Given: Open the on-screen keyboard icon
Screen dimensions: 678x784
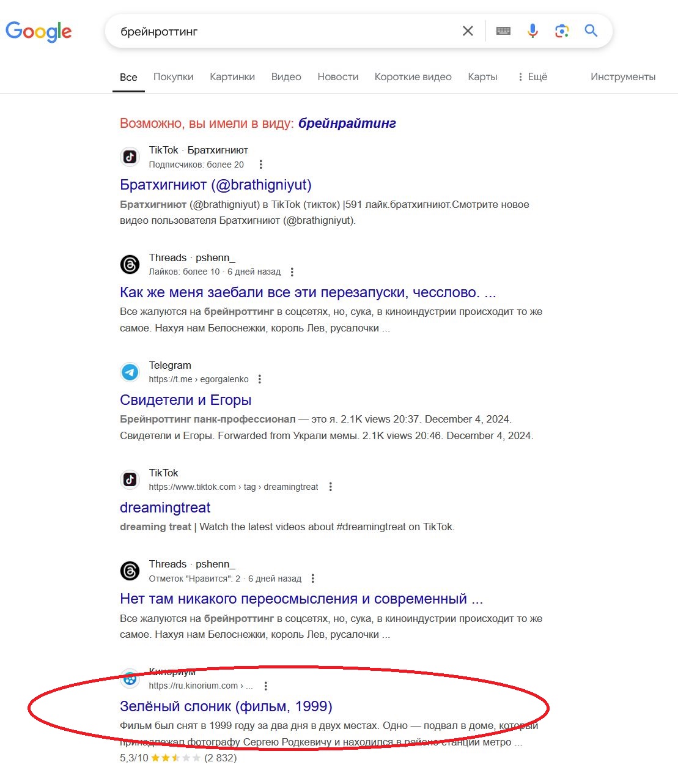Looking at the screenshot, I should tap(503, 31).
